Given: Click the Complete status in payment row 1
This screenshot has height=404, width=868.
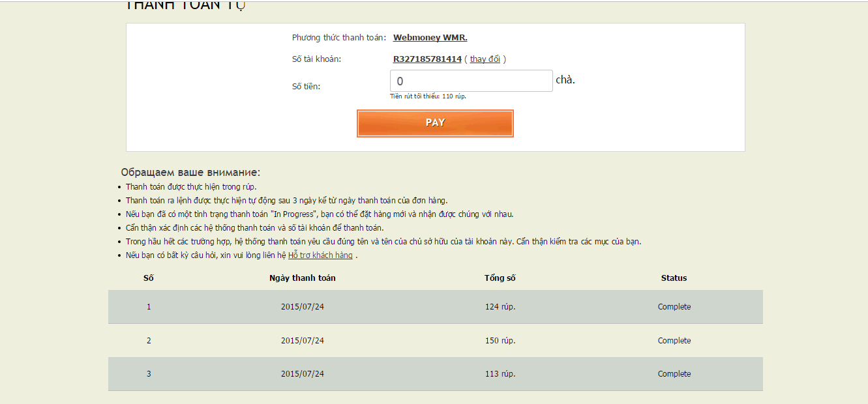Looking at the screenshot, I should pyautogui.click(x=674, y=307).
